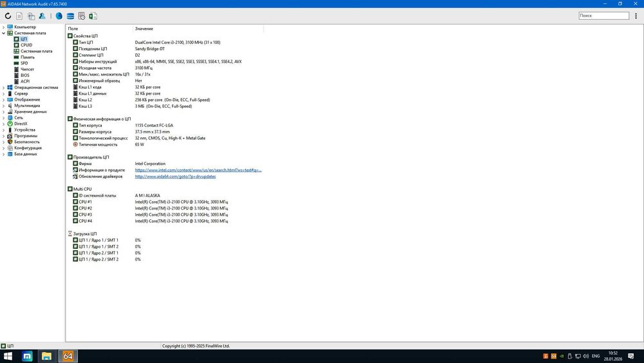Select the BIOS tree item
The width and height of the screenshot is (644, 363).
point(24,75)
